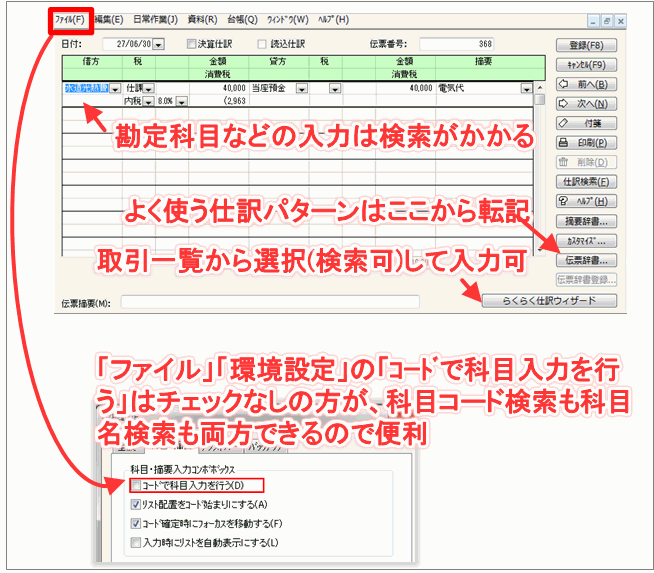Click the 伝票番号 number field
Viewport: 654px width, 573px height.
click(x=456, y=44)
